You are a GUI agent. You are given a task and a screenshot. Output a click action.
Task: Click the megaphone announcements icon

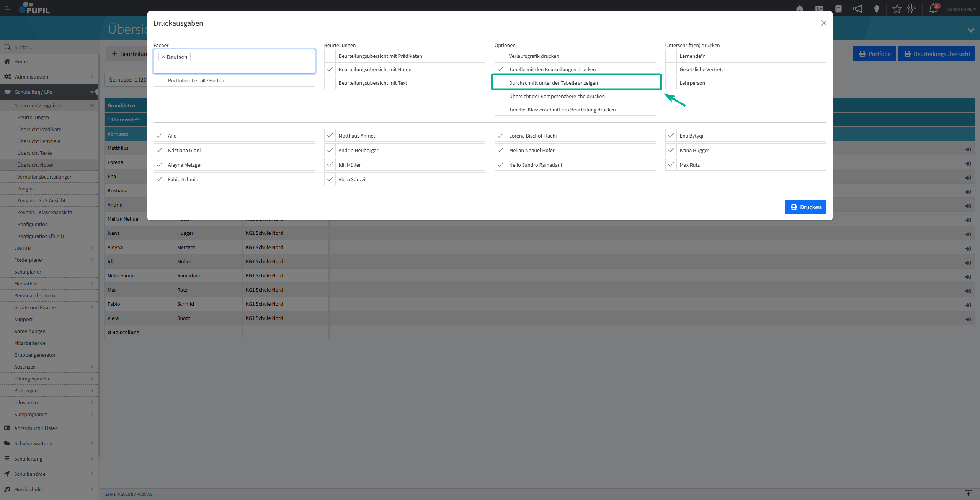[857, 8]
